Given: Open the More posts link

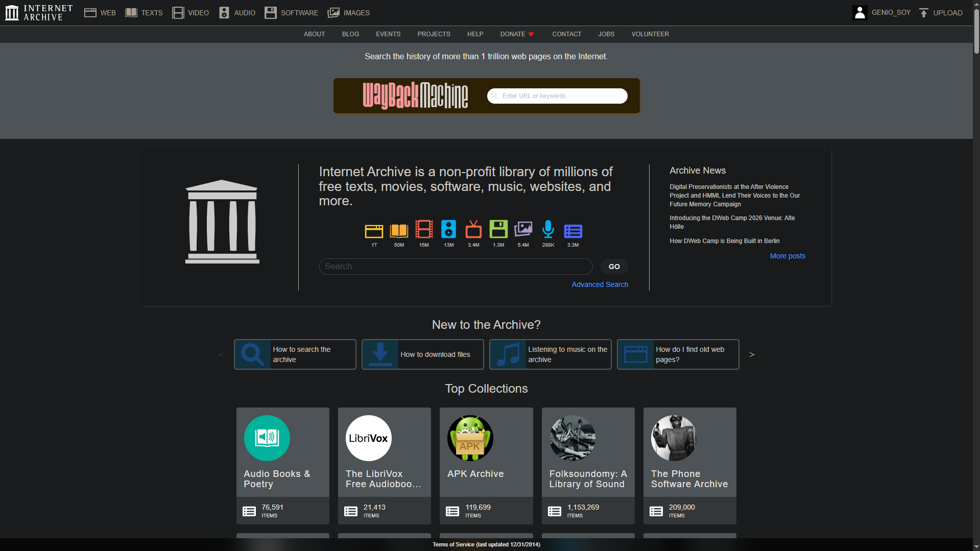Looking at the screenshot, I should pyautogui.click(x=787, y=256).
